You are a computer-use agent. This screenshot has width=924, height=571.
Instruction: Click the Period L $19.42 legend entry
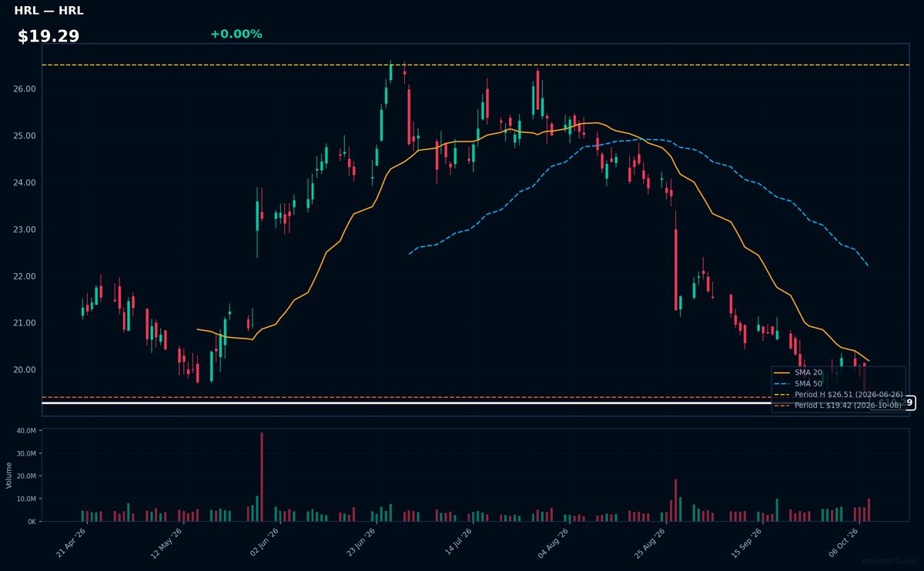(848, 405)
